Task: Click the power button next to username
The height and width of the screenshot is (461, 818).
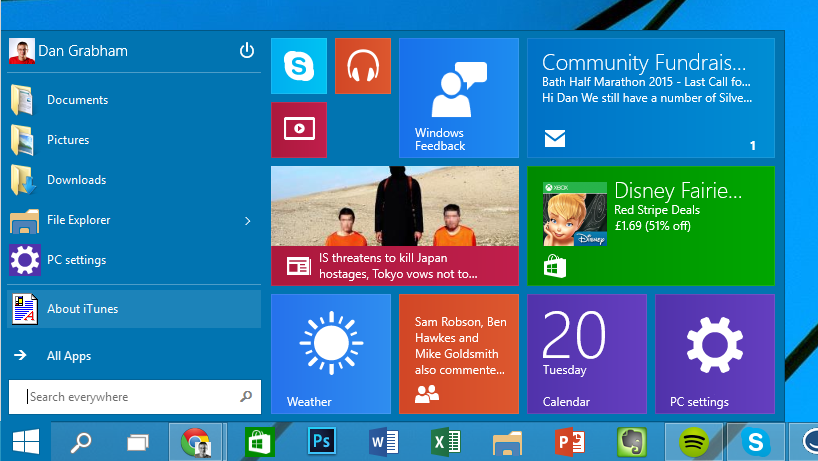Action: click(247, 51)
